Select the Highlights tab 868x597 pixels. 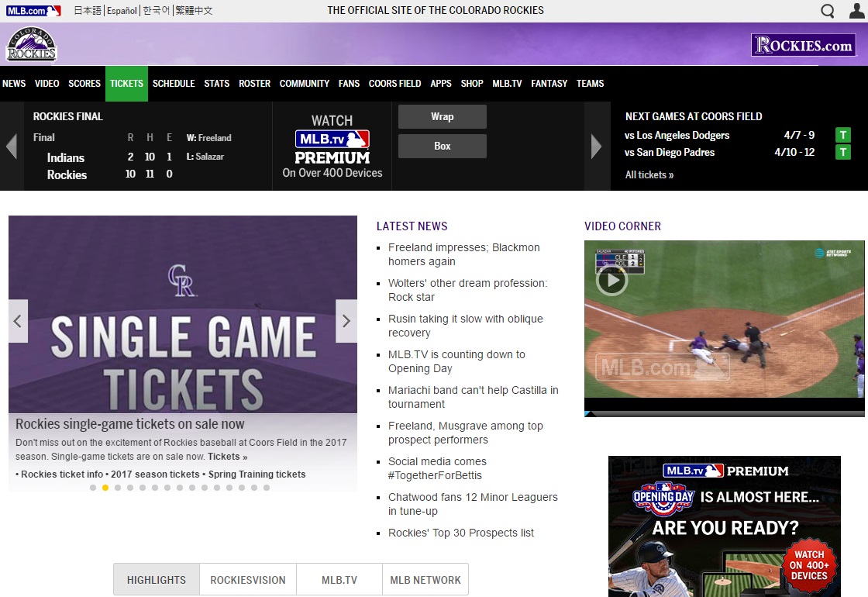157,580
